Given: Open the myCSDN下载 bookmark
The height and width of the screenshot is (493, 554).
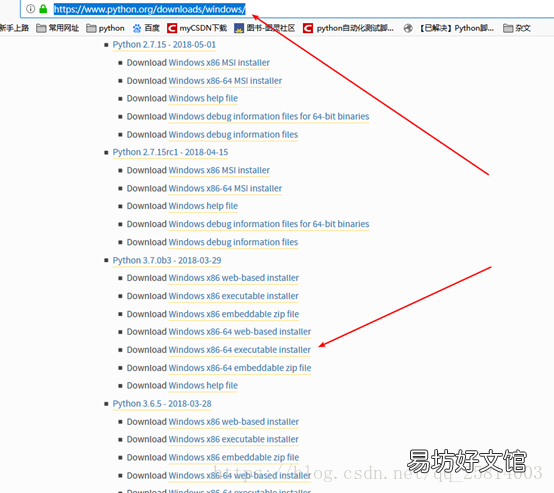Looking at the screenshot, I should click(197, 28).
